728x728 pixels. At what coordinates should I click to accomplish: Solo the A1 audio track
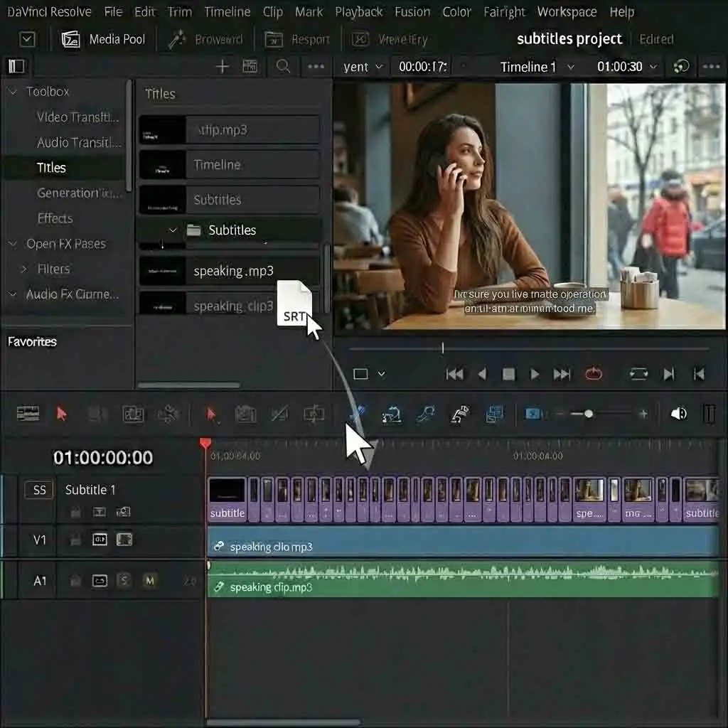[124, 581]
